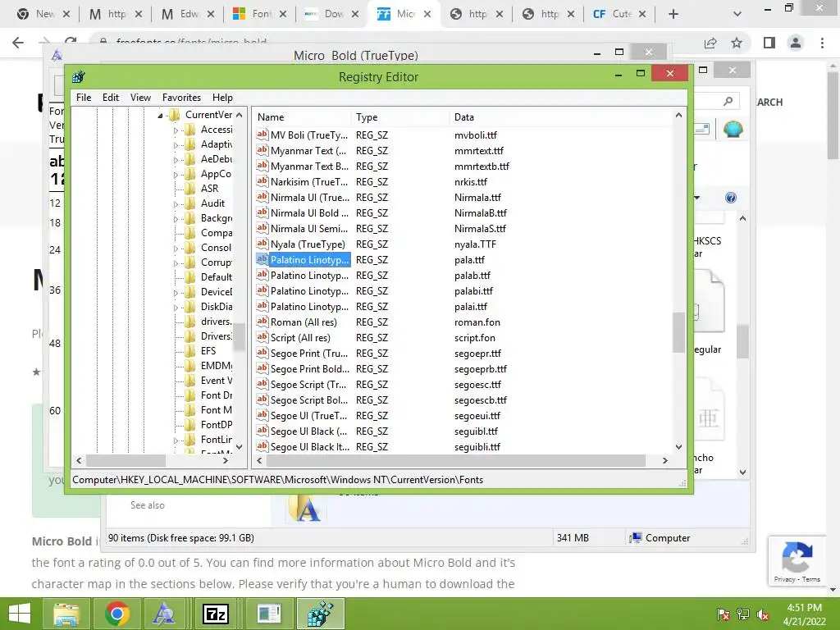840x630 pixels.
Task: Open Chrome three-dot menu
Action: pyautogui.click(x=822, y=43)
